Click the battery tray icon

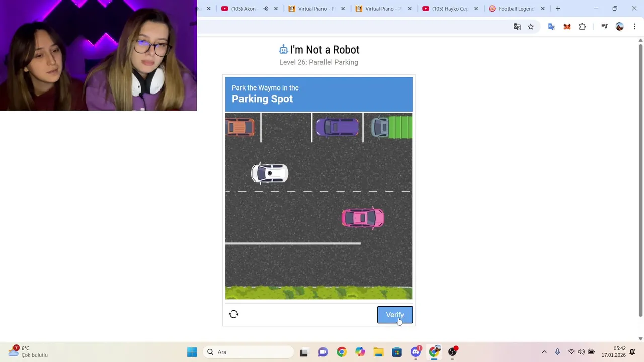[592, 352]
